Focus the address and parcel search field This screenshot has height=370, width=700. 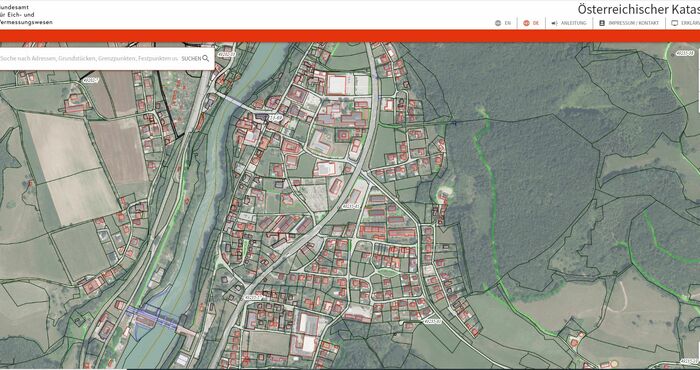click(x=89, y=58)
